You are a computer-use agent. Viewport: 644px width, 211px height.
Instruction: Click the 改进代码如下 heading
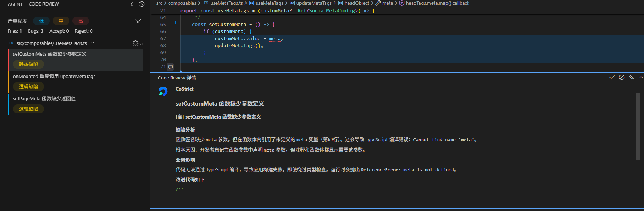click(x=190, y=179)
